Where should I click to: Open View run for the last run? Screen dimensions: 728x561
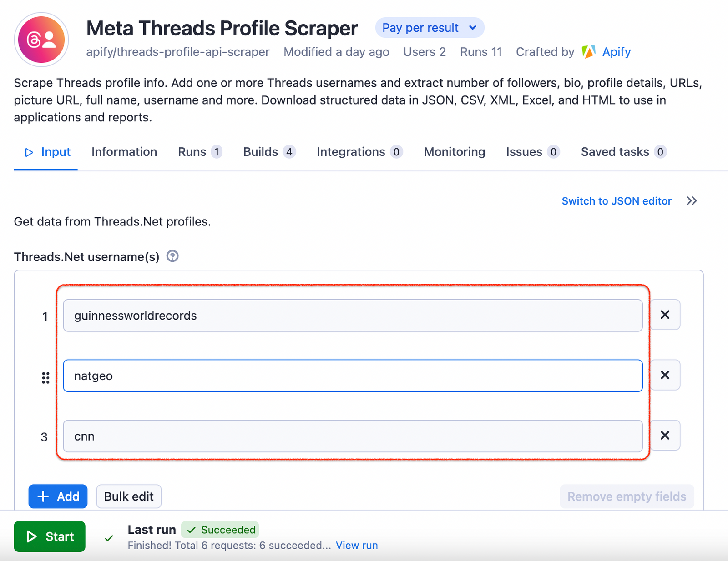pos(356,545)
